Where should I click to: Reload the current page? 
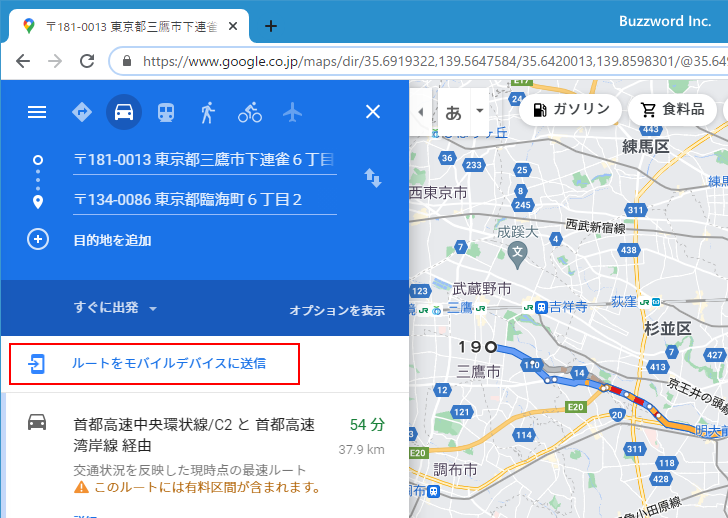87,61
